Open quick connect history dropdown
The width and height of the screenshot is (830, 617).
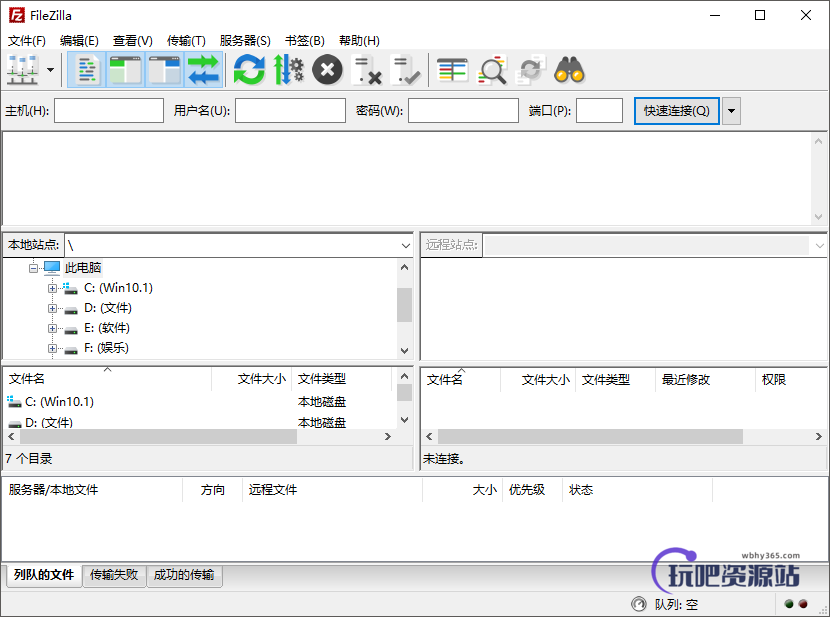click(732, 111)
